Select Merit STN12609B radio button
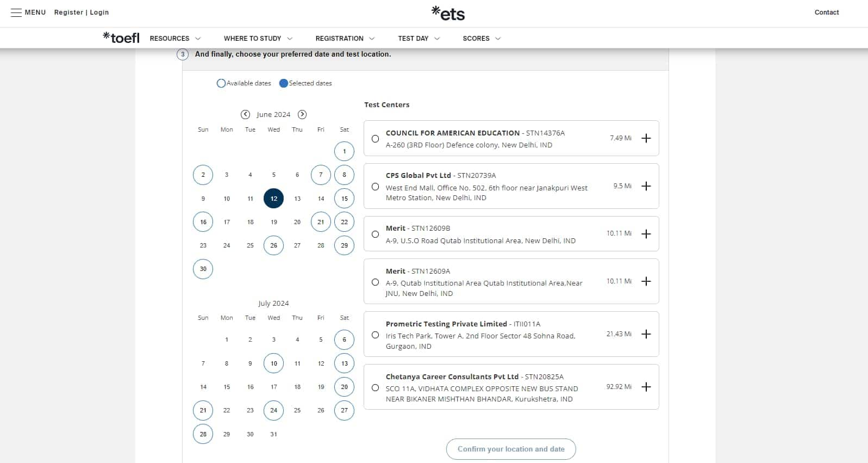 (375, 234)
